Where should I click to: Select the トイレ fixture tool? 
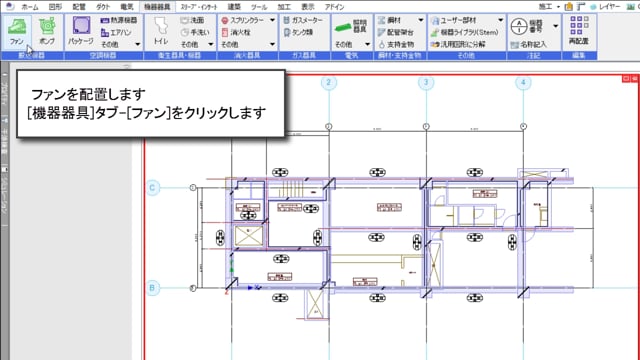[160, 31]
